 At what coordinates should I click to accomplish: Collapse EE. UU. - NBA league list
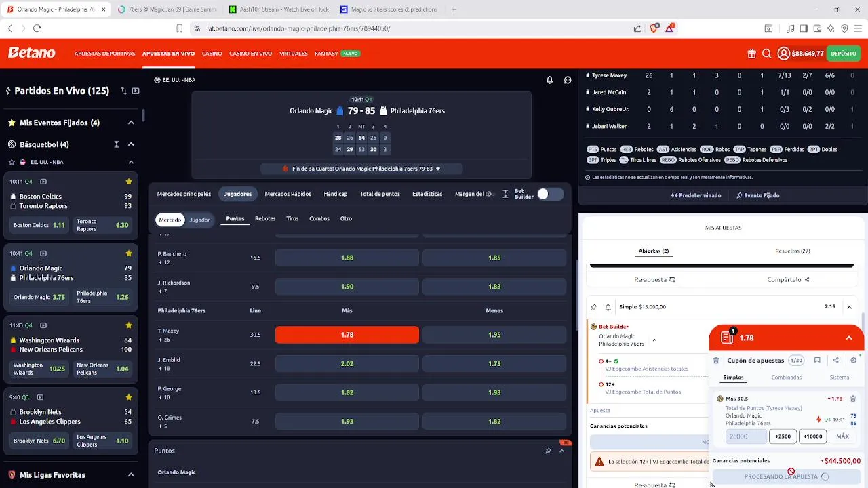(x=131, y=162)
